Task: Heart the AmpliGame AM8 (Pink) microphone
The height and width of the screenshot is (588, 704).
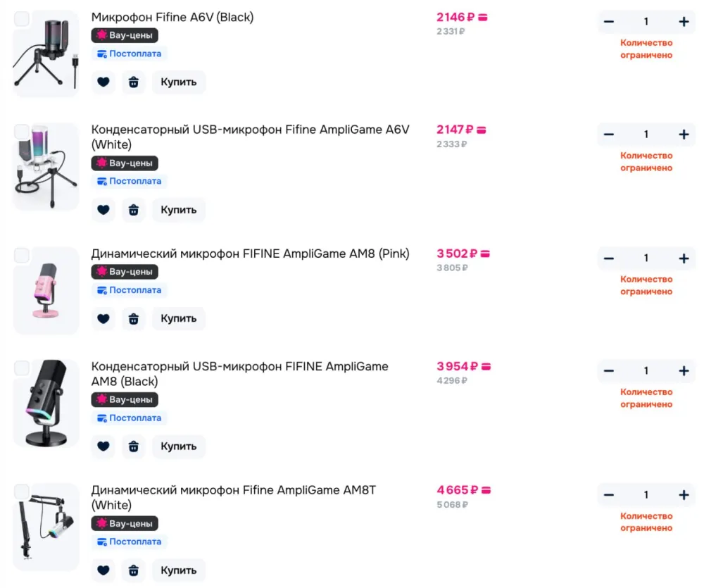Action: point(103,319)
